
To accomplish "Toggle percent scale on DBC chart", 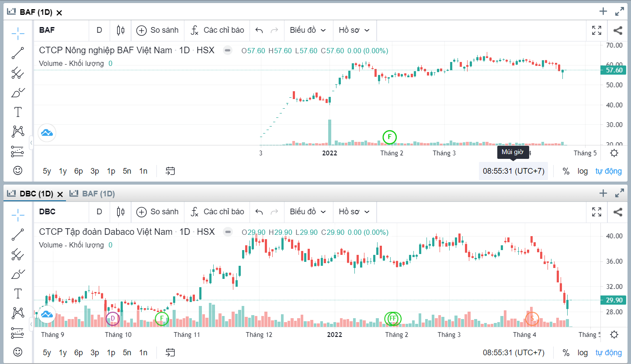I will click(x=566, y=353).
